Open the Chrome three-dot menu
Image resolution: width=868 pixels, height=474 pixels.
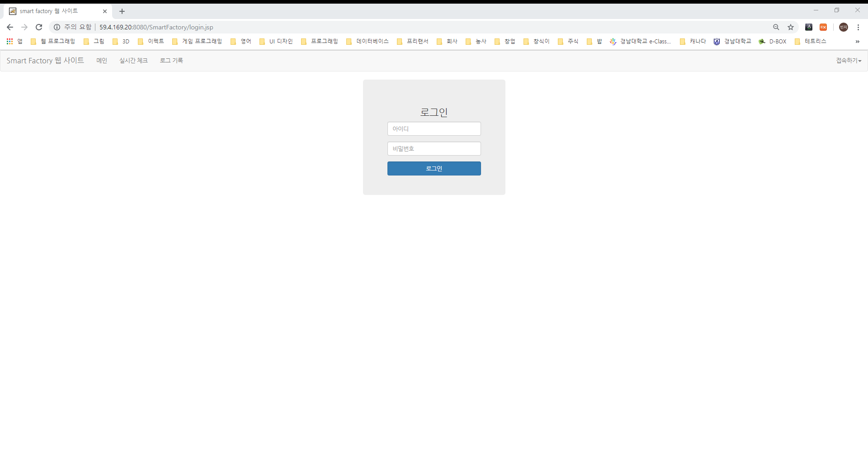[x=859, y=27]
